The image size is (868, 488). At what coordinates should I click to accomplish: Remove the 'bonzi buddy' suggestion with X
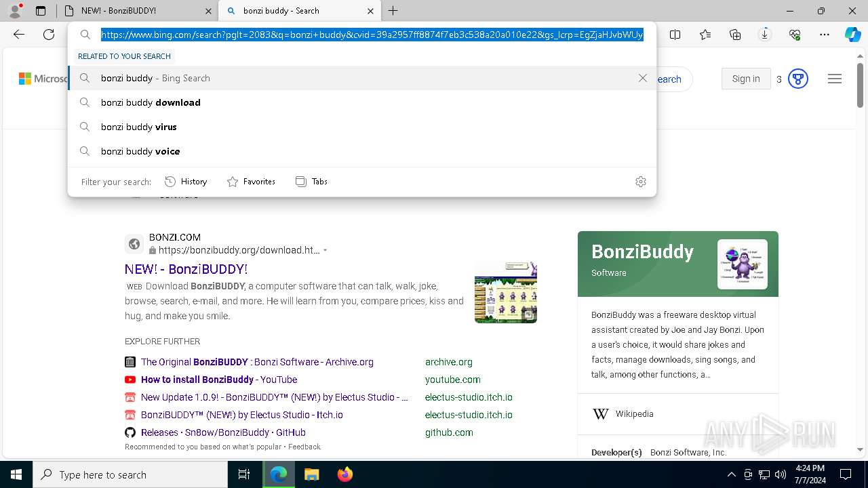643,78
